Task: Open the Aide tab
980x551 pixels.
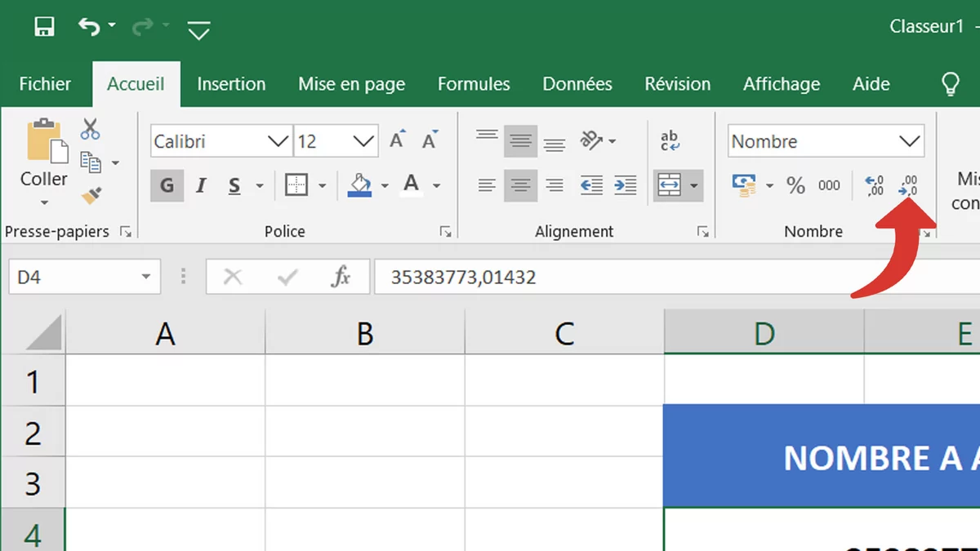Action: (871, 84)
